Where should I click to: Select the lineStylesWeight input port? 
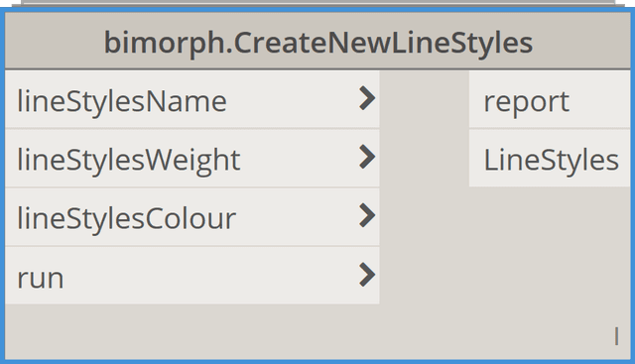(x=191, y=159)
